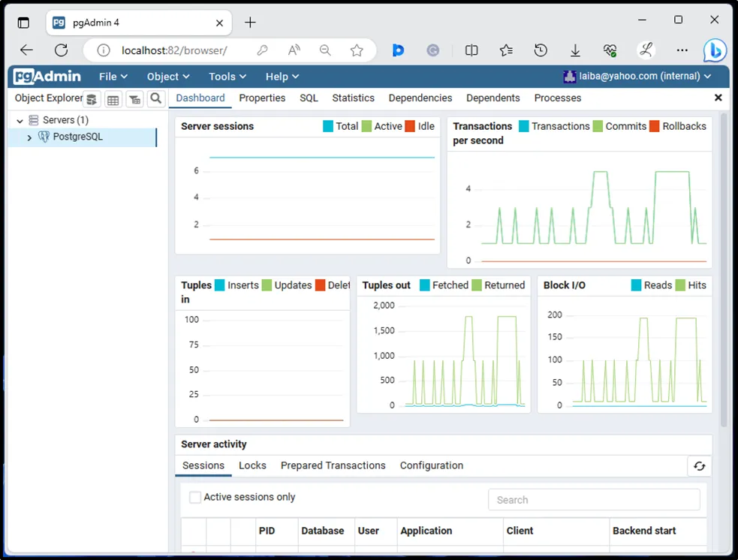Click the Rollbacks legend color swatch

(654, 126)
